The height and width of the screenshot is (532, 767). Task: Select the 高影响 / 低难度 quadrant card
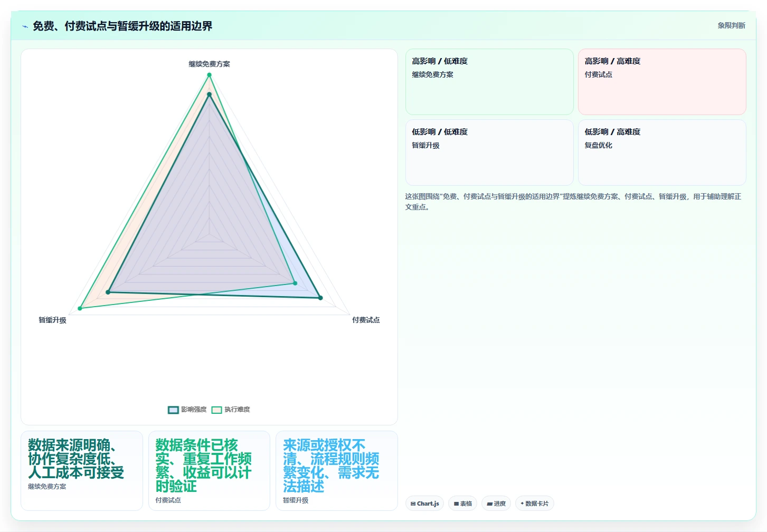(489, 82)
